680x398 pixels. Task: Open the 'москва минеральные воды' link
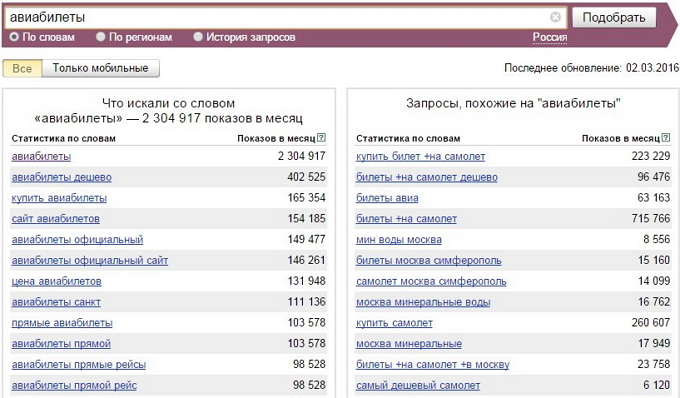(423, 302)
